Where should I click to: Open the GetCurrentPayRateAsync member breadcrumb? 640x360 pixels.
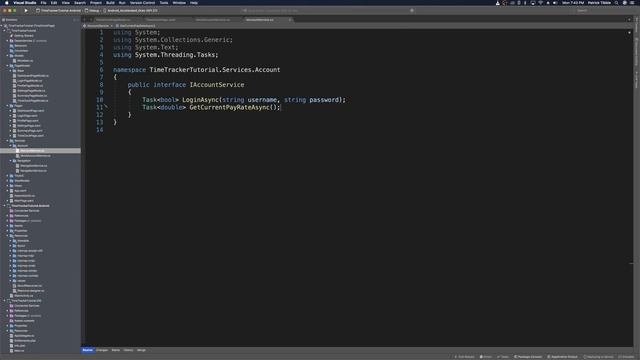(x=137, y=26)
